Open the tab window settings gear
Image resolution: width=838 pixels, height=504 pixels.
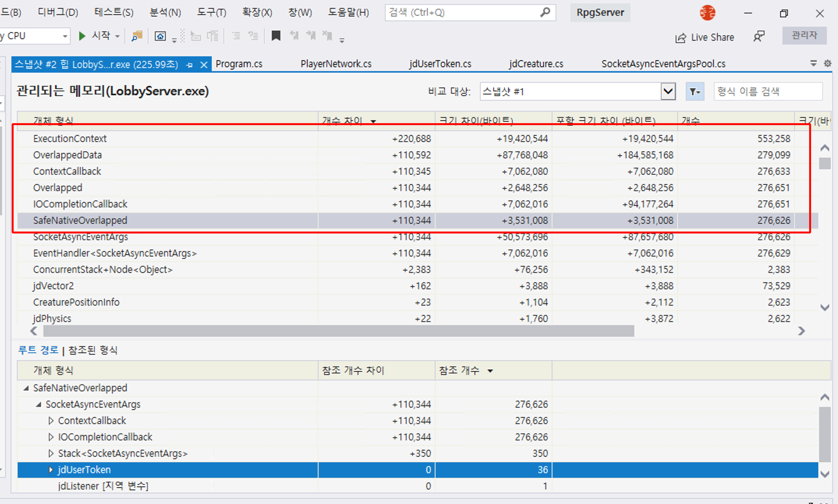point(827,63)
